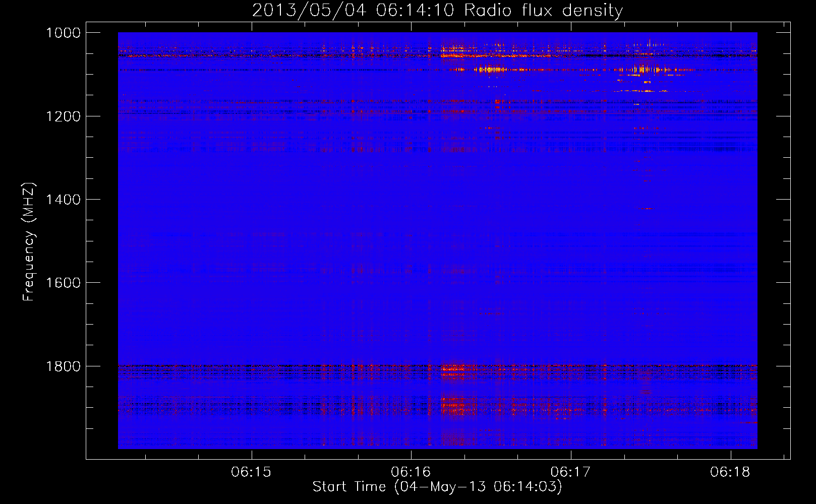Select the 1800 frequency tick label

(x=63, y=366)
